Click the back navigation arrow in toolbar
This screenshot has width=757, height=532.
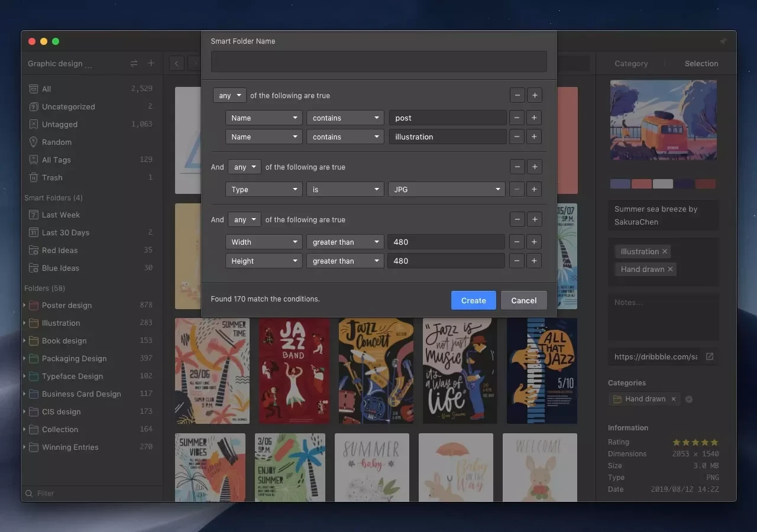(x=177, y=63)
